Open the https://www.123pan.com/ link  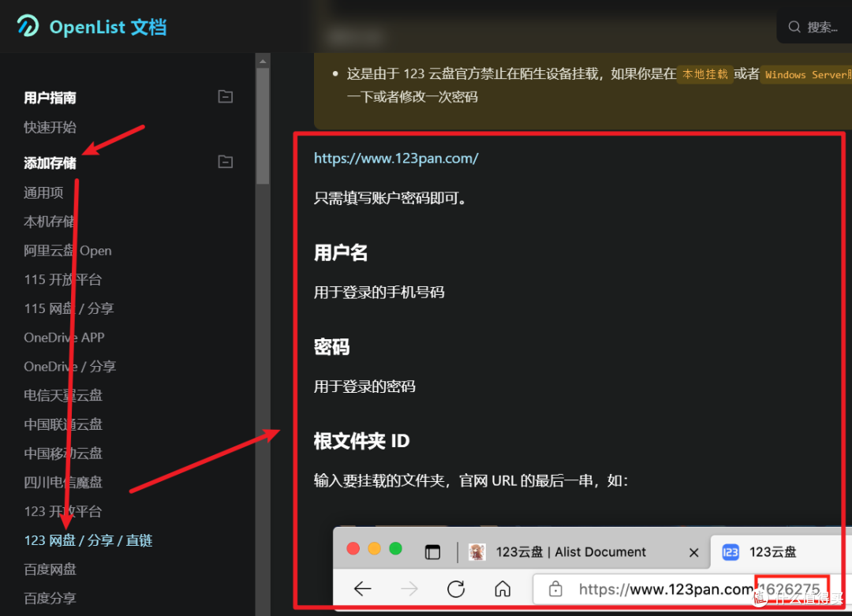point(397,158)
